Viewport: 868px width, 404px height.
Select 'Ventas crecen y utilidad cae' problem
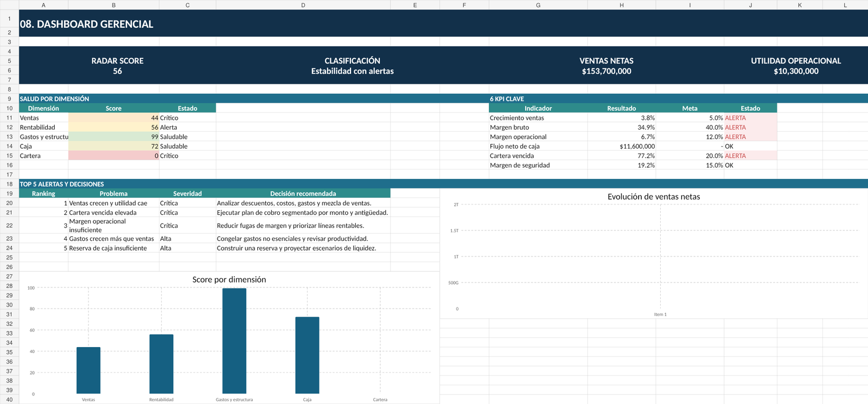[x=113, y=203]
